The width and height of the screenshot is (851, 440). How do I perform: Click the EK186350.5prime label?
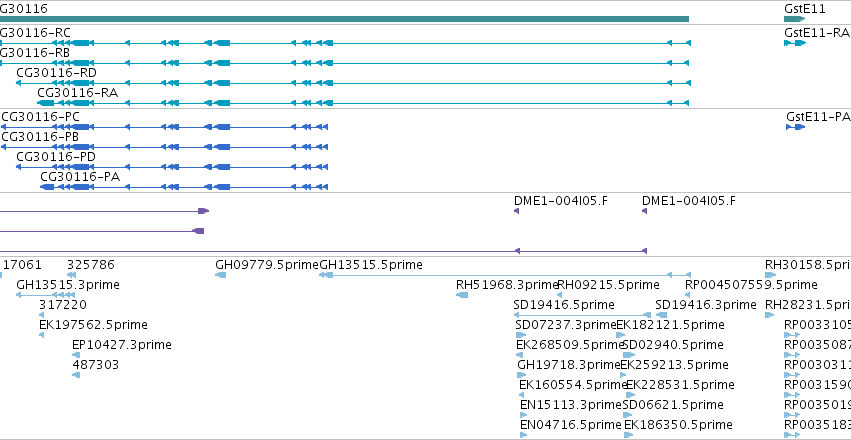(678, 425)
